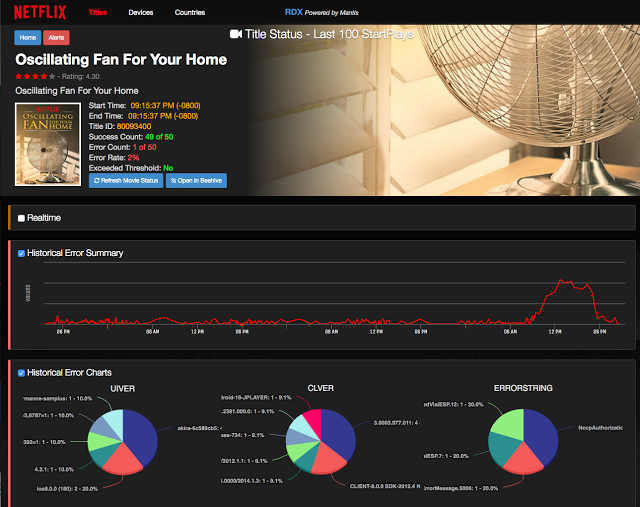
Task: Click the Error Count 1 of 50 value
Action: tap(144, 147)
